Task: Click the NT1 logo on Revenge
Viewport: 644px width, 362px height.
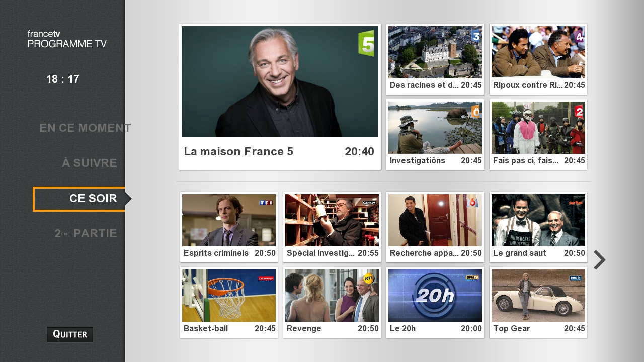Action: click(x=369, y=278)
